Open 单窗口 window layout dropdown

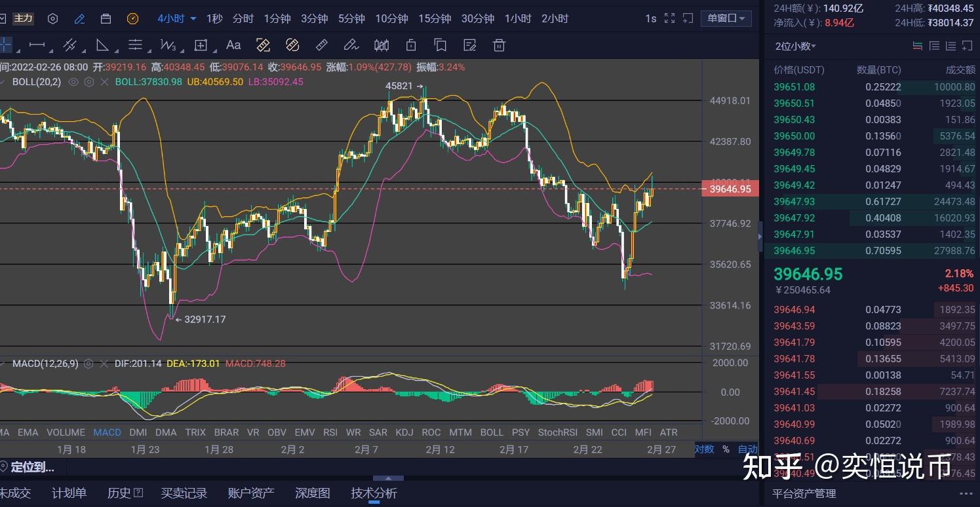pos(726,18)
